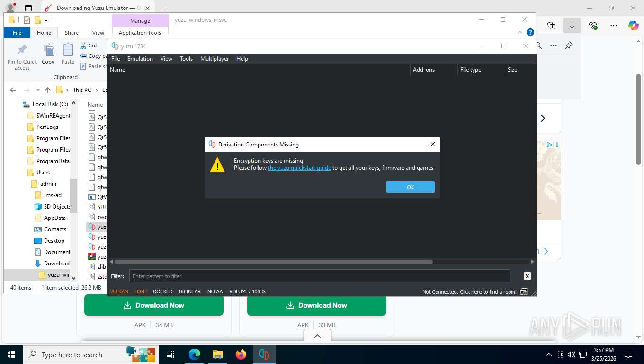Open a new browser tab
Image resolution: width=644 pixels, height=364 pixels.
click(165, 8)
